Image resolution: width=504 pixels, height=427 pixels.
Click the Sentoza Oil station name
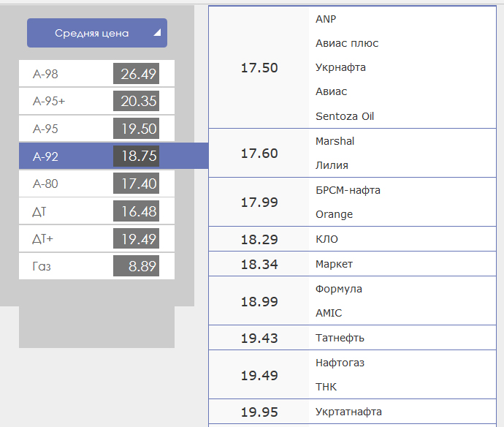(345, 116)
